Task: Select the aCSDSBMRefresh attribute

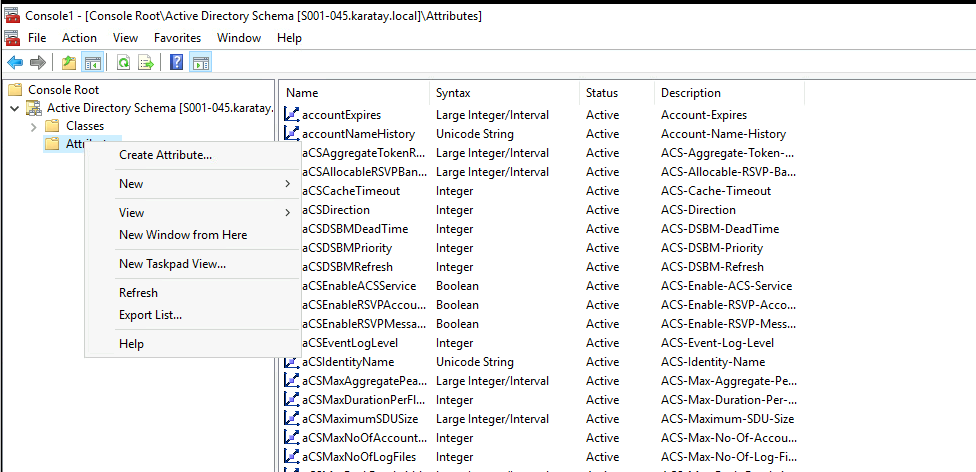Action: pos(347,267)
